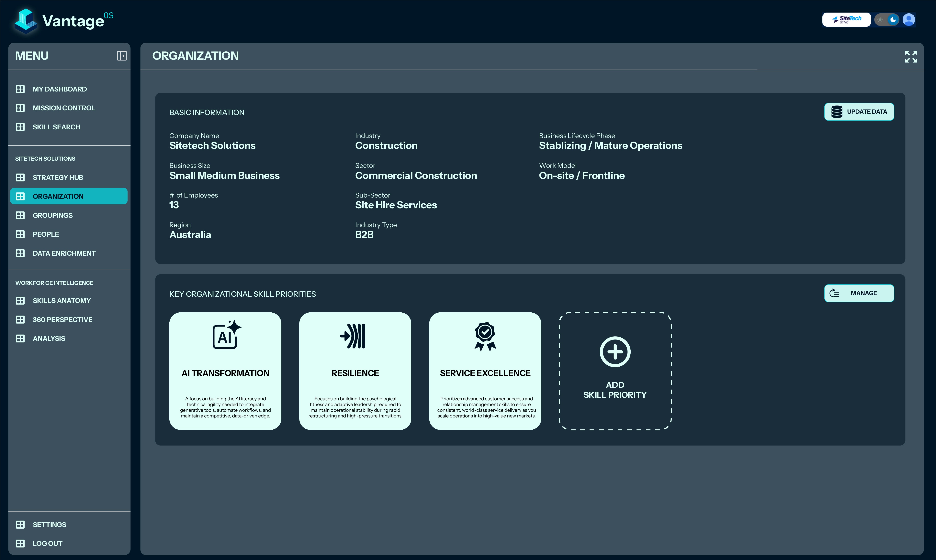936x560 pixels.
Task: Open the Settings menu item
Action: (49, 524)
